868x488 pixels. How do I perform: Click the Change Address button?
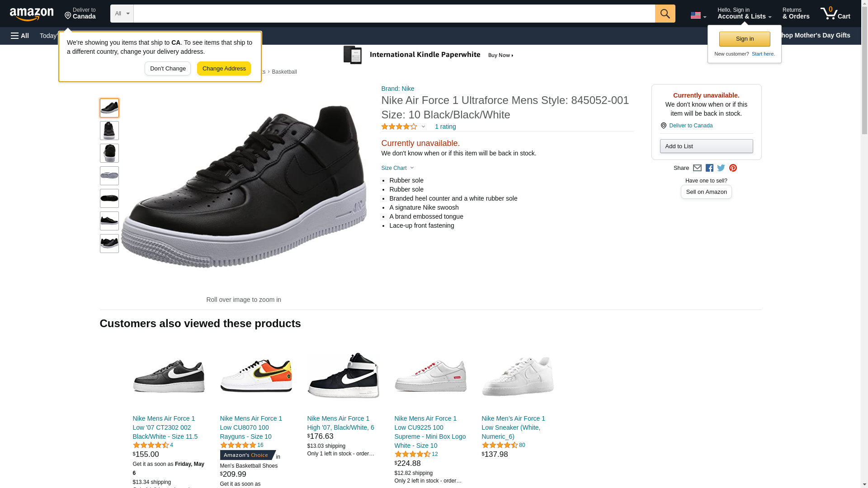pyautogui.click(x=224, y=69)
